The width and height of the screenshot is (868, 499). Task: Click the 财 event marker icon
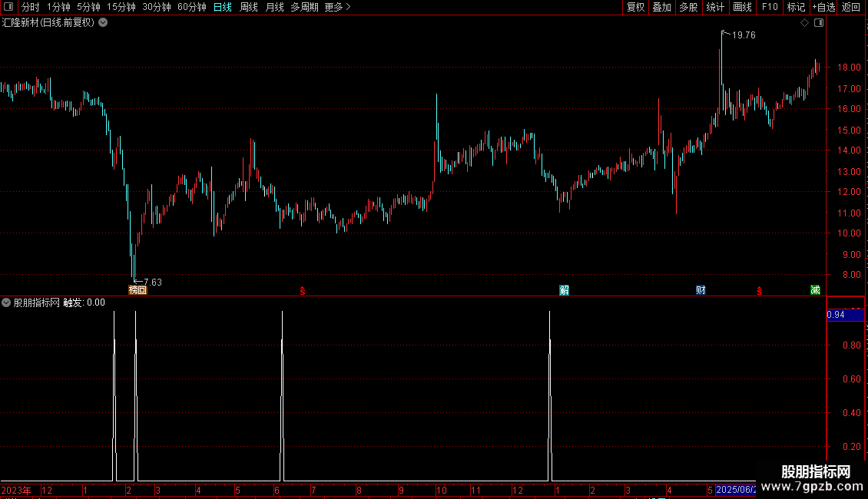[x=701, y=290]
